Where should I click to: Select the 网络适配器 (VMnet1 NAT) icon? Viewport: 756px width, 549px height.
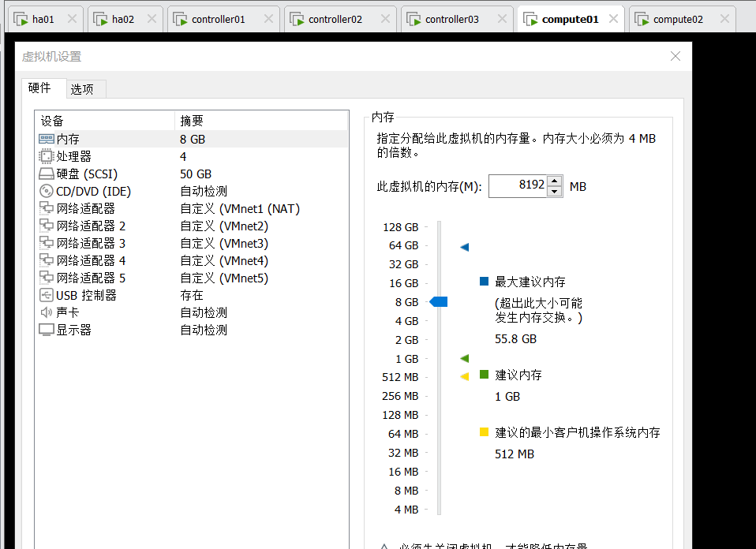(47, 208)
